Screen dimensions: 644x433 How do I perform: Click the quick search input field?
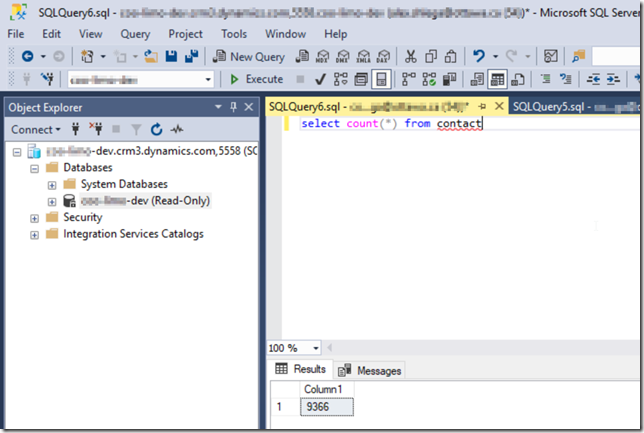pyautogui.click(x=616, y=56)
